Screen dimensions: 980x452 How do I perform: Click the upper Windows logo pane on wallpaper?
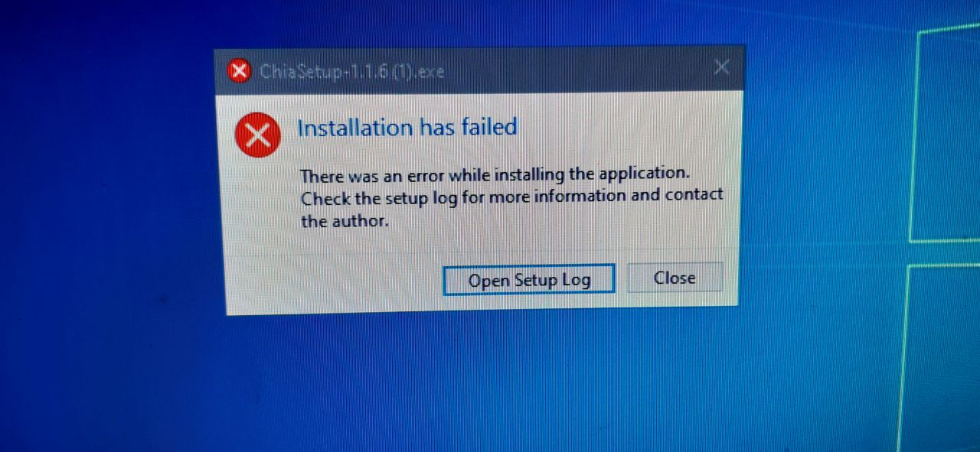coord(946,134)
